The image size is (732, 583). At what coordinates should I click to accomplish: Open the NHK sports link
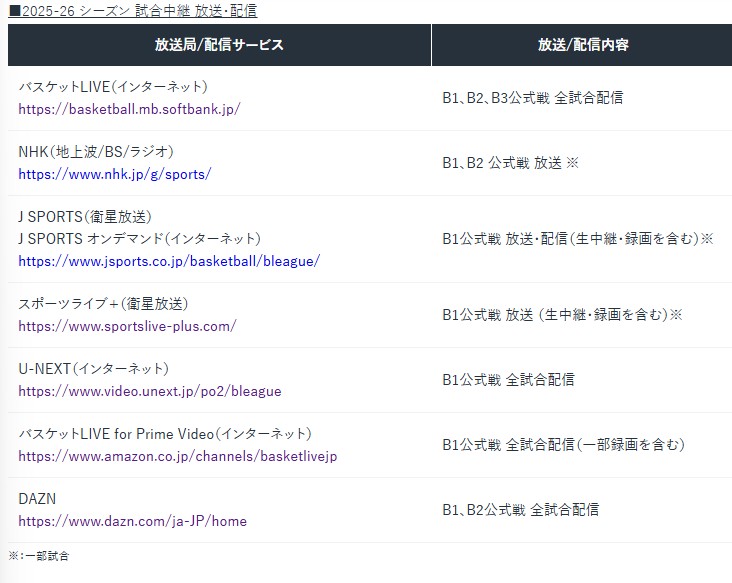(x=114, y=175)
